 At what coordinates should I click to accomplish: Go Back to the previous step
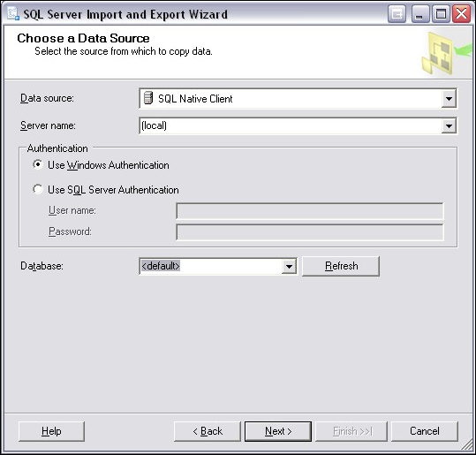[208, 431]
